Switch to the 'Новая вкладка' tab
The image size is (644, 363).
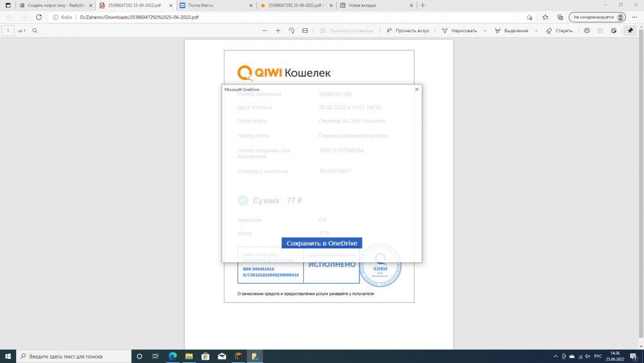(x=376, y=5)
